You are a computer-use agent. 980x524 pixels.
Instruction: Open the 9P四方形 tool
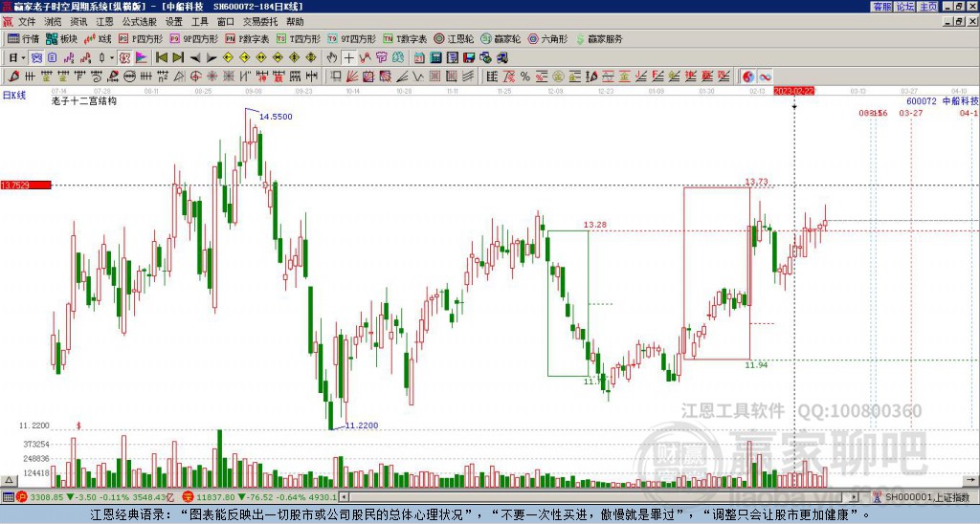(193, 38)
